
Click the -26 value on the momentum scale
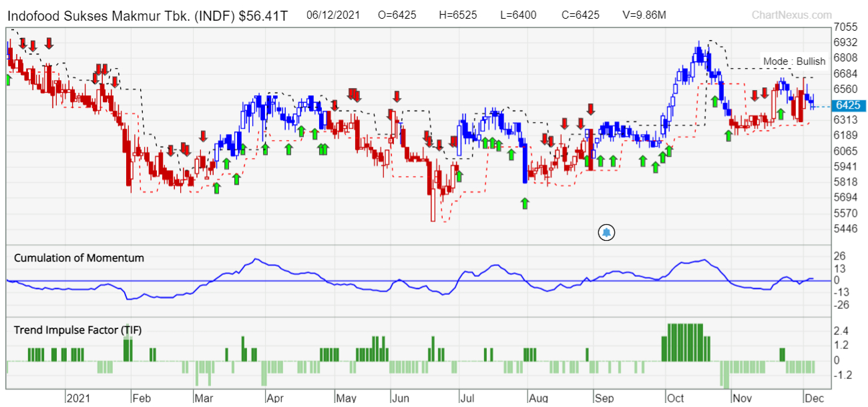[x=841, y=305]
